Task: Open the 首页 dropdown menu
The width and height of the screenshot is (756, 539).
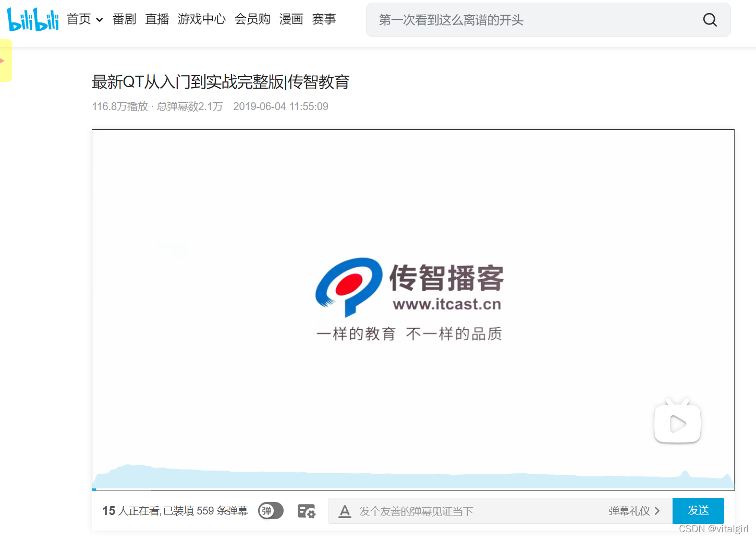Action: [85, 19]
